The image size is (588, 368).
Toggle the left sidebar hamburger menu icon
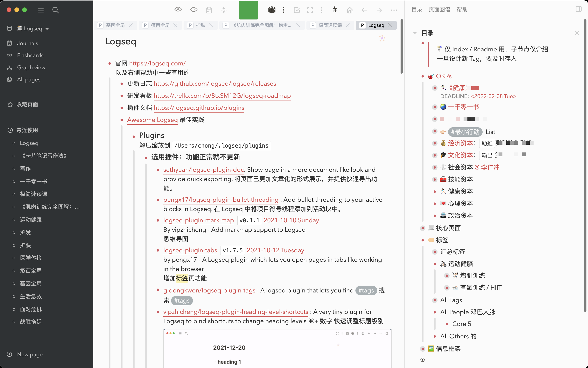click(41, 10)
